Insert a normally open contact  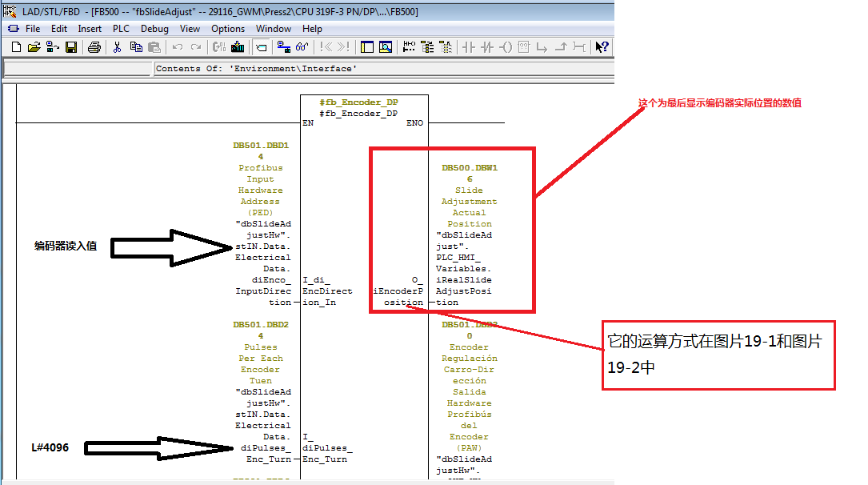pos(470,47)
